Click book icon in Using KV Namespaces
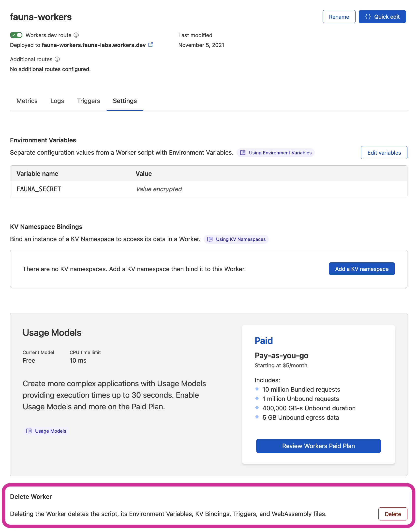 (210, 239)
